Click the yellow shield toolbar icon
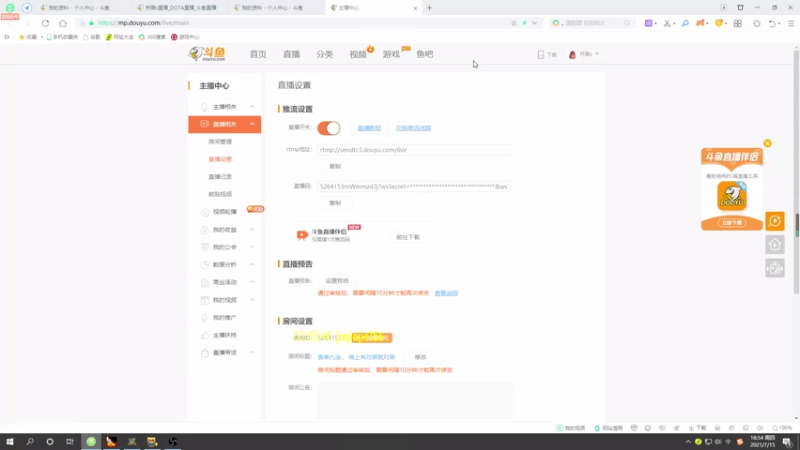 click(x=719, y=23)
